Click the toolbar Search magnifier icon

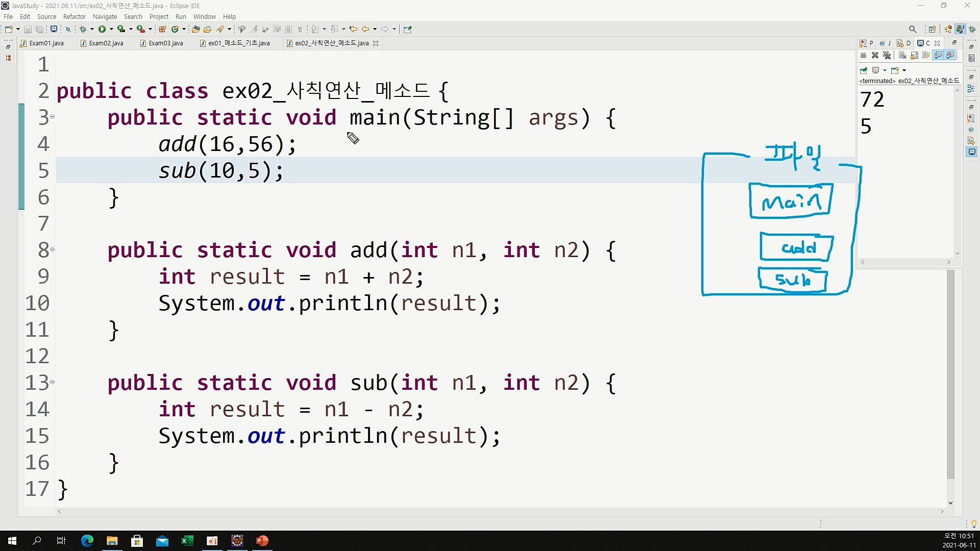[x=913, y=29]
